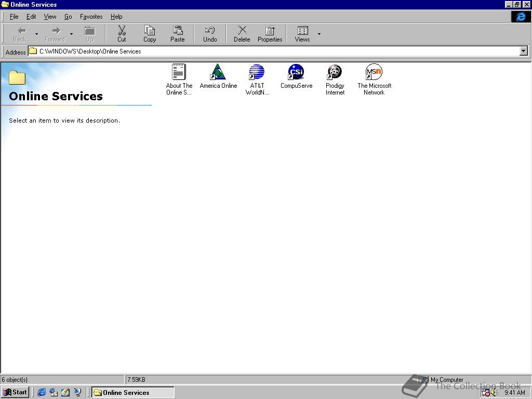Image resolution: width=532 pixels, height=399 pixels.
Task: Click the Task Scheduler tray icon
Action: tap(486, 393)
